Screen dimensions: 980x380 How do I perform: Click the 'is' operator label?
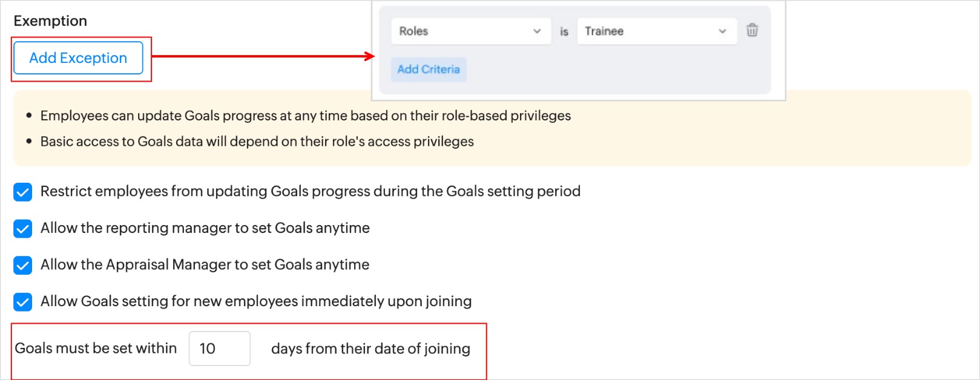coord(564,31)
